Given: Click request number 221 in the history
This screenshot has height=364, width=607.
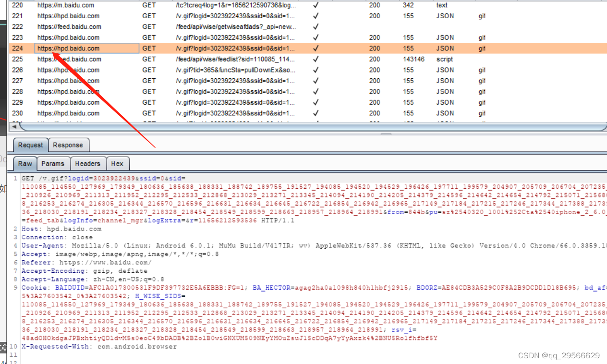Looking at the screenshot, I should tap(17, 16).
